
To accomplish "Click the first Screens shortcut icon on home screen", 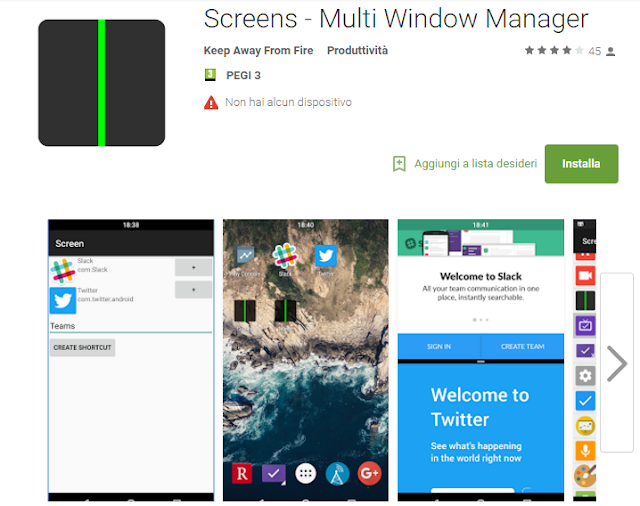I will pyautogui.click(x=245, y=311).
